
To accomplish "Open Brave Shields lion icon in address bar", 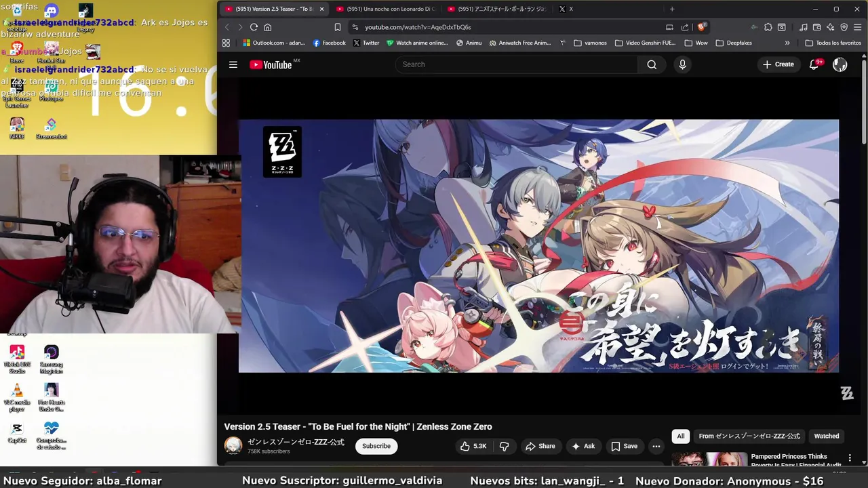I will pyautogui.click(x=701, y=27).
